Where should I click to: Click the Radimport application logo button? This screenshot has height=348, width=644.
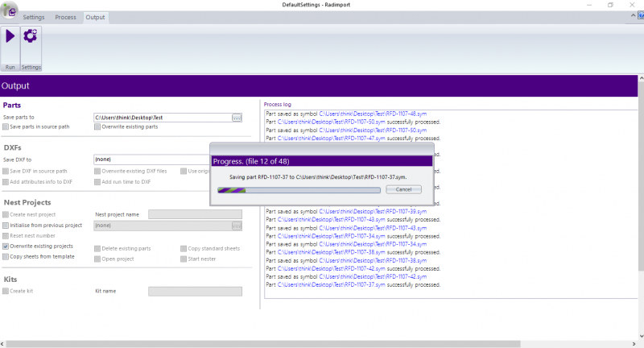click(x=9, y=11)
